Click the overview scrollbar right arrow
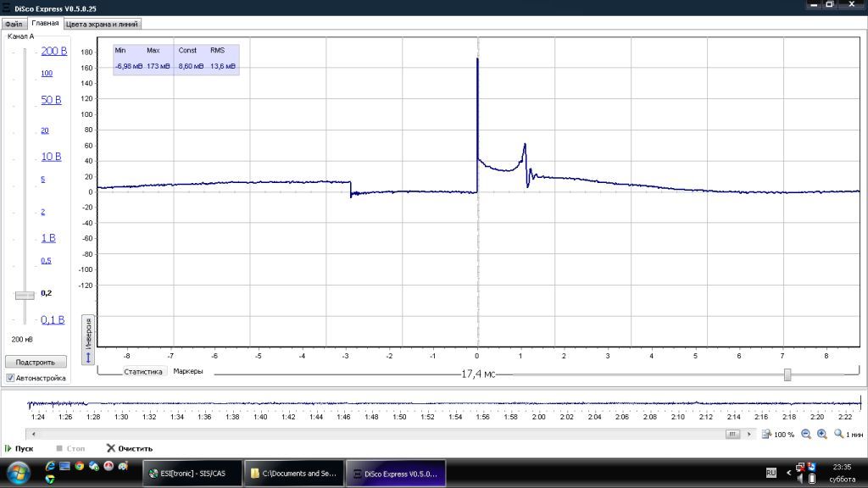 [x=749, y=435]
